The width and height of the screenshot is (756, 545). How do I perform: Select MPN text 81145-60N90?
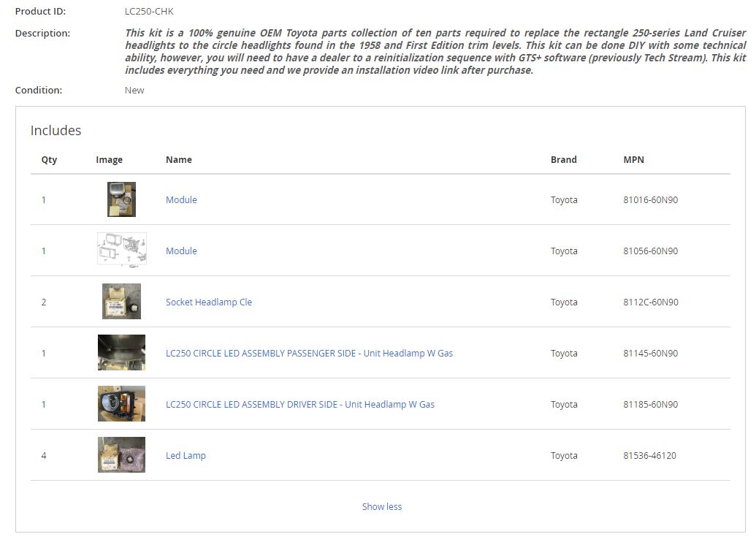coord(650,353)
